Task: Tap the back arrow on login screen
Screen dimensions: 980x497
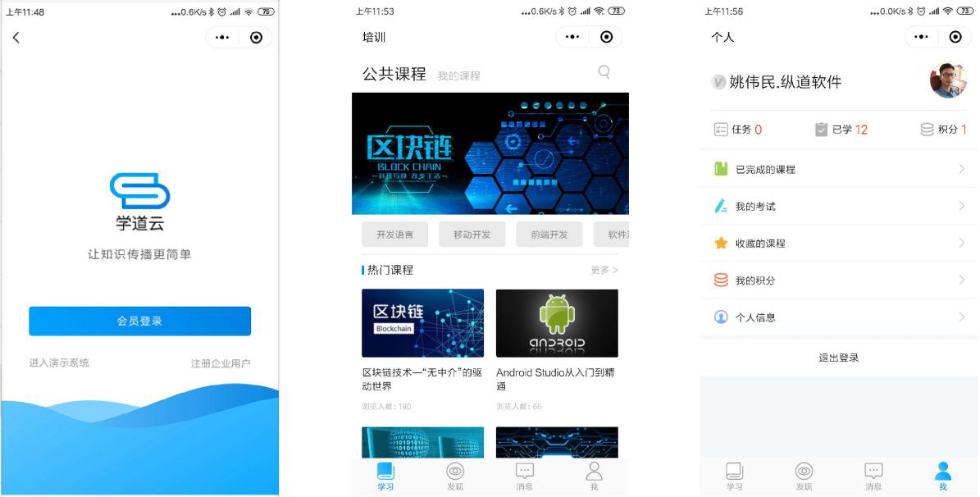Action: click(16, 38)
